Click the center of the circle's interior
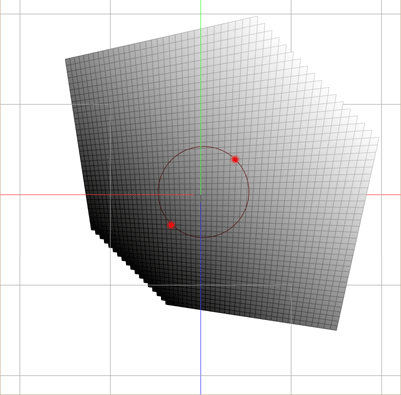 tap(204, 192)
